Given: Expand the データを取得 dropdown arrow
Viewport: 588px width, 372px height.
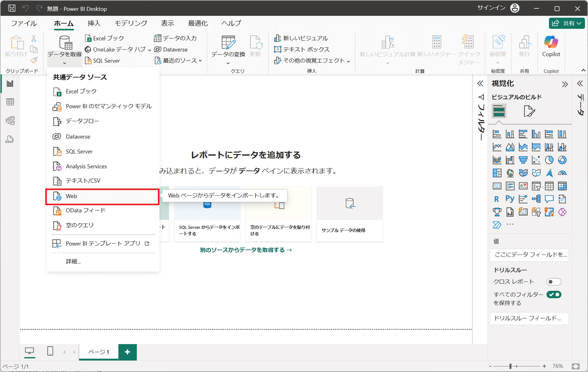Looking at the screenshot, I should 64,63.
